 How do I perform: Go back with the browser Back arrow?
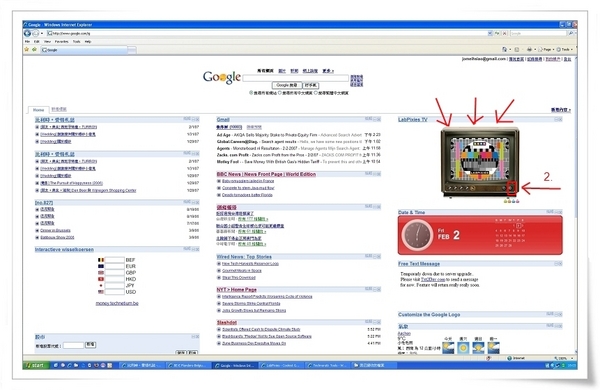(x=28, y=33)
